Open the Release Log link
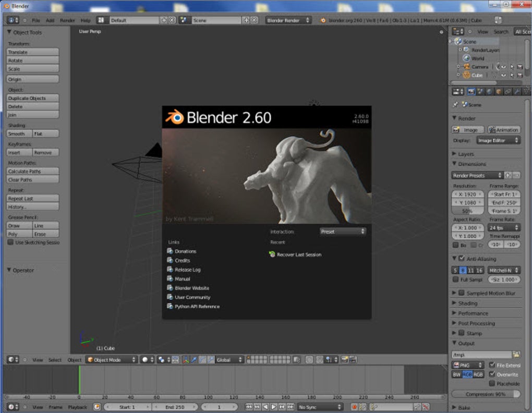The image size is (532, 413). pos(187,270)
